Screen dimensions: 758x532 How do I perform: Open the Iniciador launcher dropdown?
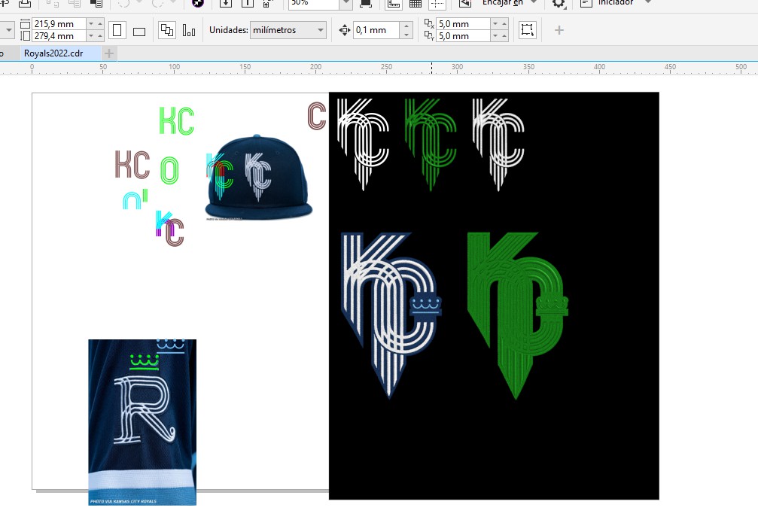[648, 2]
